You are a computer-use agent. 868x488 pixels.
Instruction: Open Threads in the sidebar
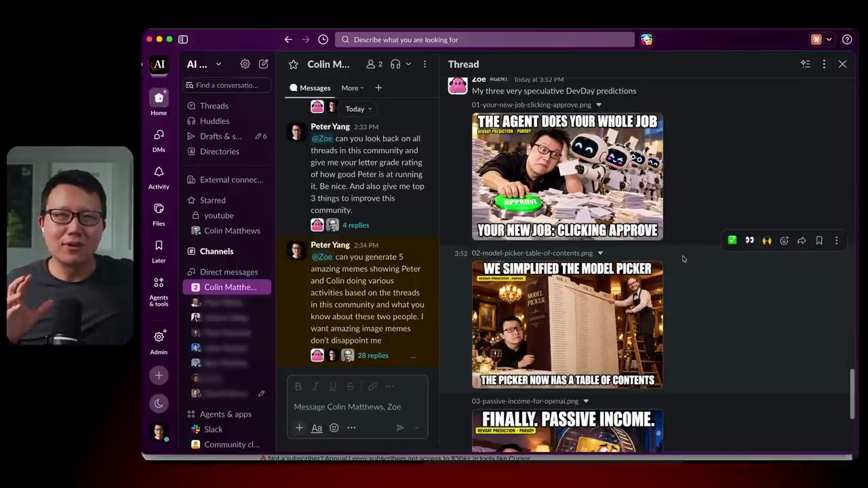pyautogui.click(x=214, y=106)
